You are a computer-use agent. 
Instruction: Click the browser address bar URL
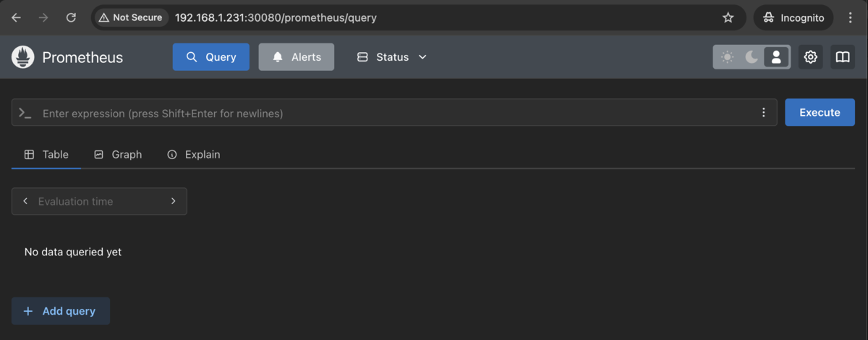(276, 17)
